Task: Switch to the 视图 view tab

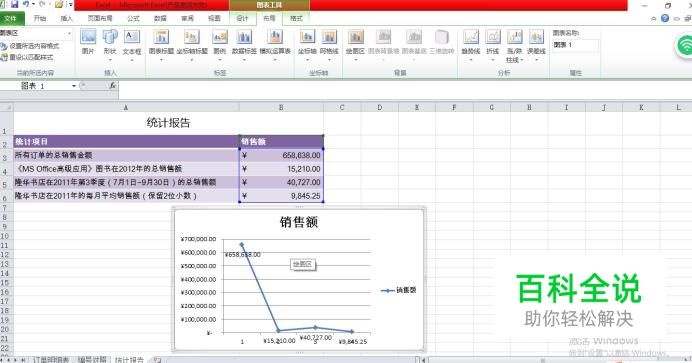Action: click(214, 19)
